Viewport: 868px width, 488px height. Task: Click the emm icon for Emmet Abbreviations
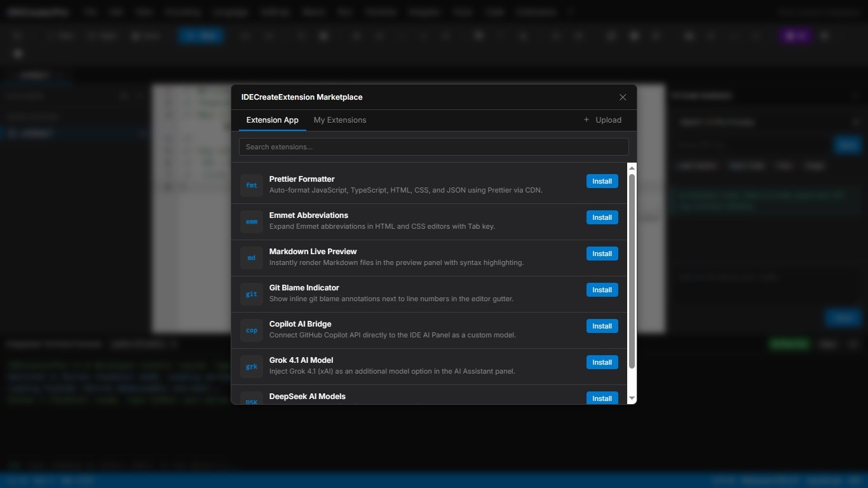(252, 222)
